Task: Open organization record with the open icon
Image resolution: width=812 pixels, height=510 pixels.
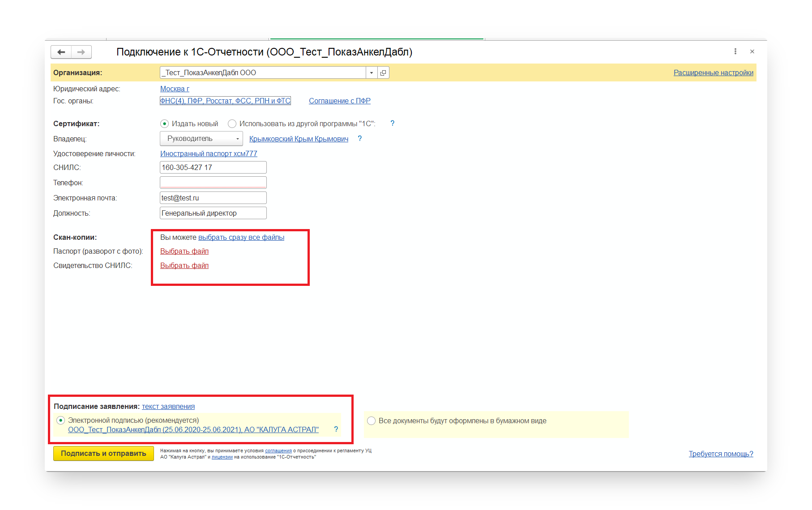Action: 383,73
